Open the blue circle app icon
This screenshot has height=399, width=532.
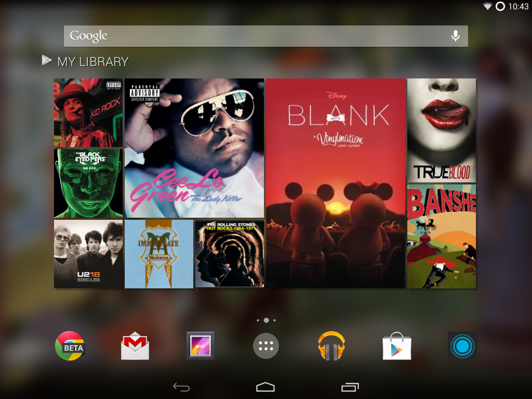tap(462, 346)
